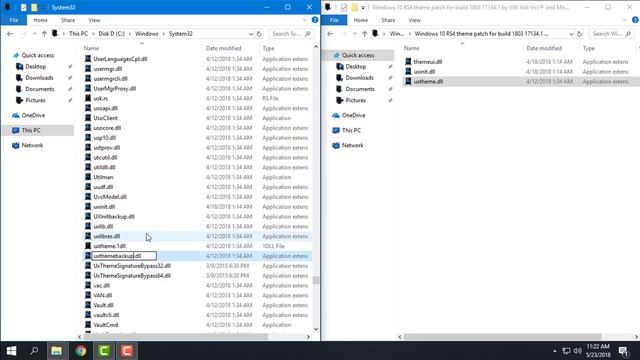Select Utilman application file

pos(103,177)
